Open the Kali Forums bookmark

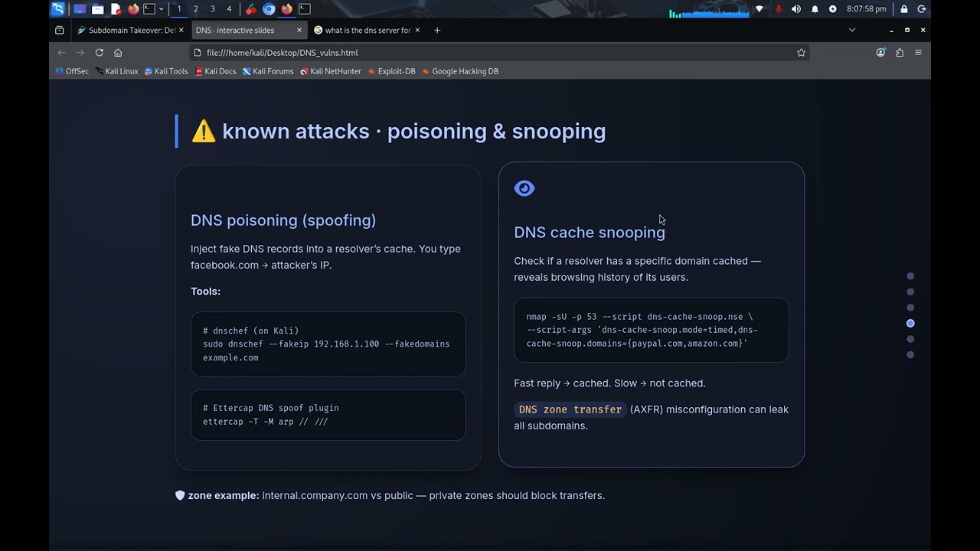coord(268,71)
